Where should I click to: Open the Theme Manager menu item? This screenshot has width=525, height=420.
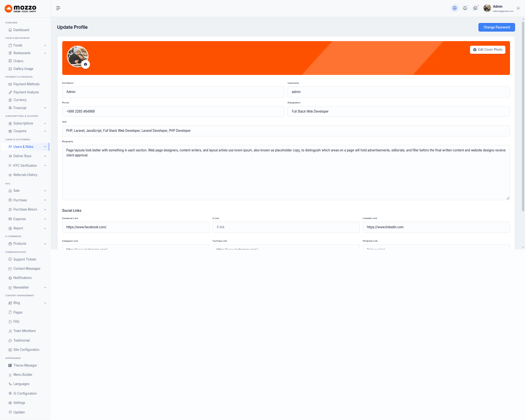[25, 365]
